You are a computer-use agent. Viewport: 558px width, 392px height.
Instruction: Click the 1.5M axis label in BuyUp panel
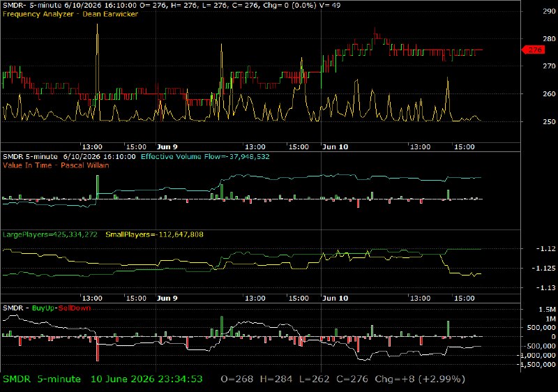pos(548,310)
